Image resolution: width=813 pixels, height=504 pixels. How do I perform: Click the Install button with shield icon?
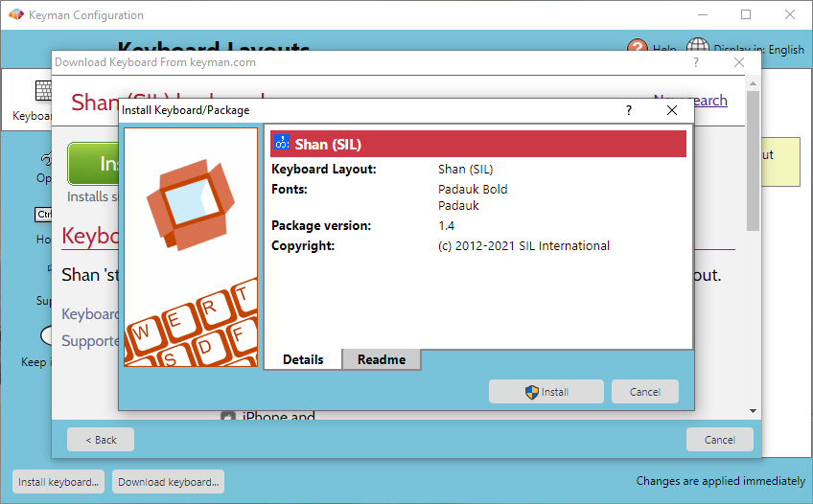coord(546,392)
